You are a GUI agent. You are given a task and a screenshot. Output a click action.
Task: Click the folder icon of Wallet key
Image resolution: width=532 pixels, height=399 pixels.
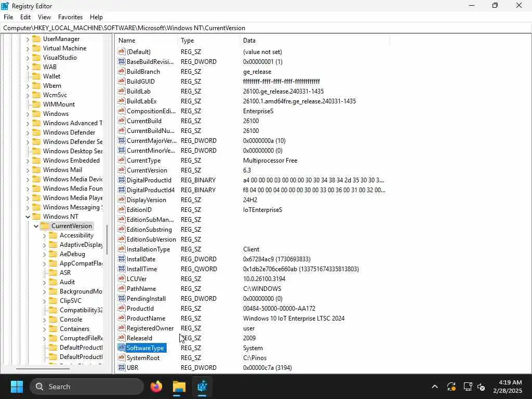pyautogui.click(x=36, y=76)
